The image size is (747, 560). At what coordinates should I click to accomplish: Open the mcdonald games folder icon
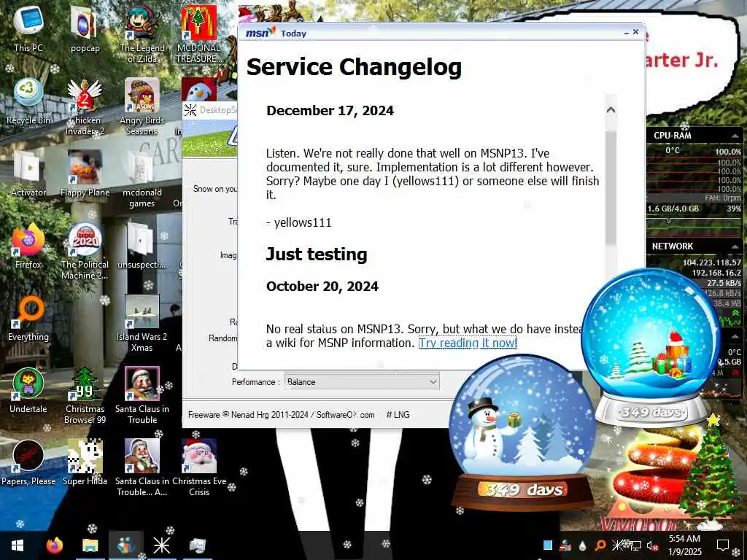[142, 178]
